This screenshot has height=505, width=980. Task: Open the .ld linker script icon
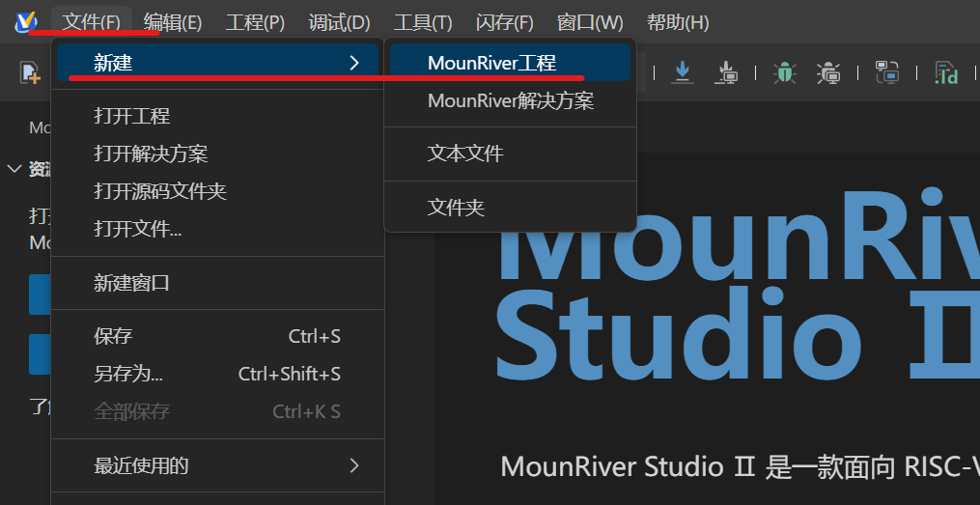pyautogui.click(x=945, y=72)
